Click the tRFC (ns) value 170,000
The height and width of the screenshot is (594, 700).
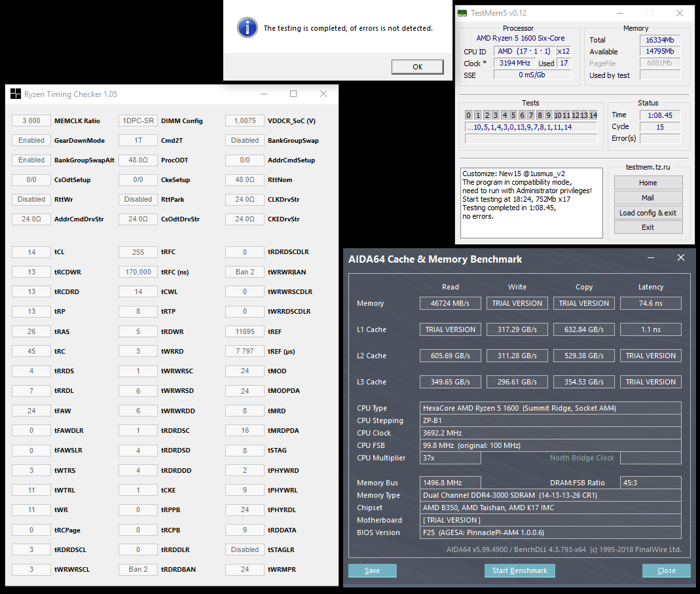(138, 272)
